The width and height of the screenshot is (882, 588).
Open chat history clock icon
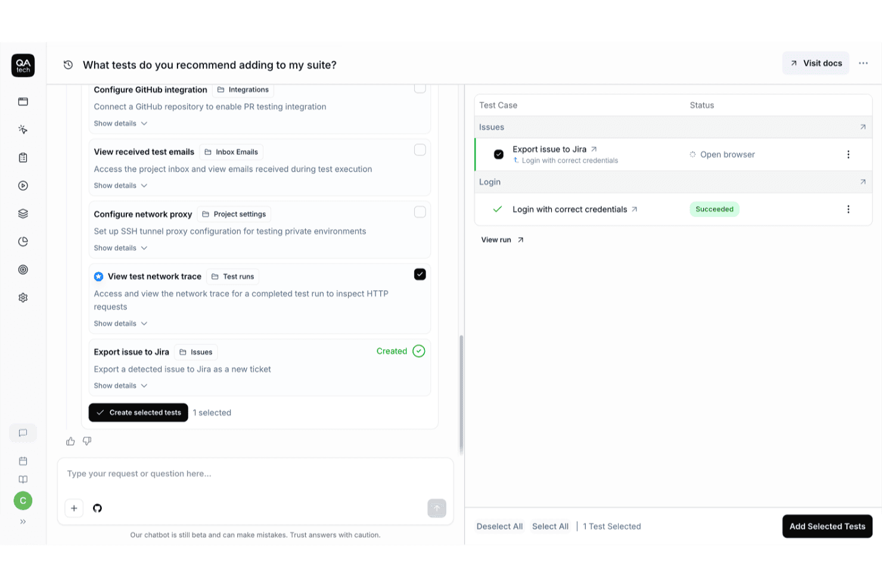click(69, 65)
